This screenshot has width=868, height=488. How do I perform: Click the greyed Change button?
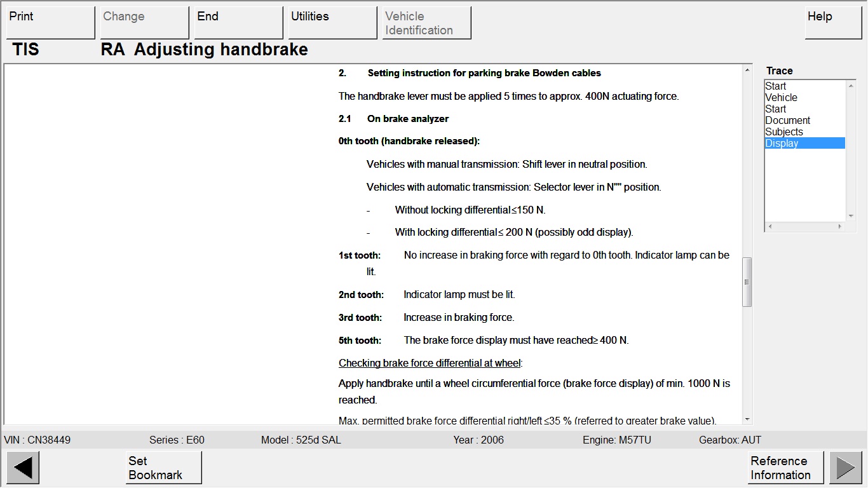pos(145,23)
